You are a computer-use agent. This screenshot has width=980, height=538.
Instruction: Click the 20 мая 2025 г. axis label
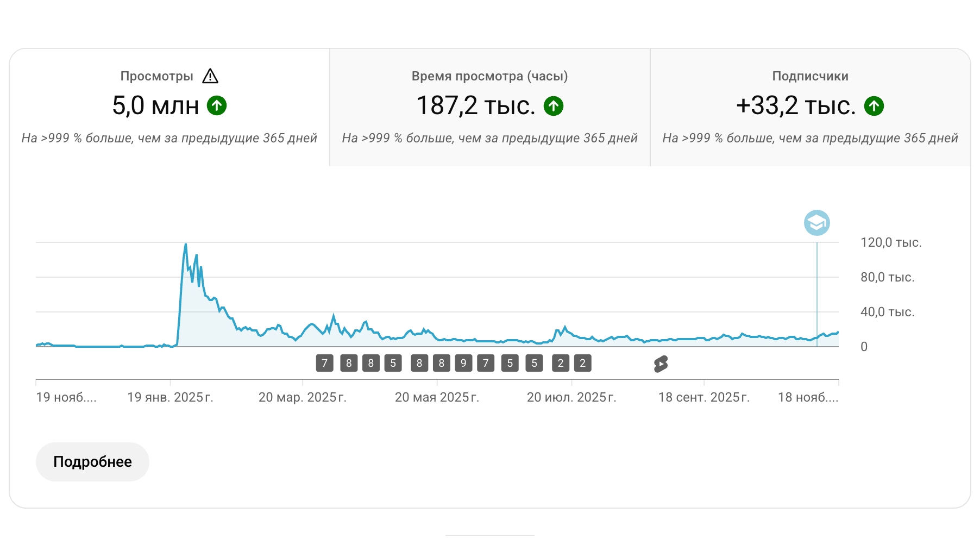click(437, 397)
